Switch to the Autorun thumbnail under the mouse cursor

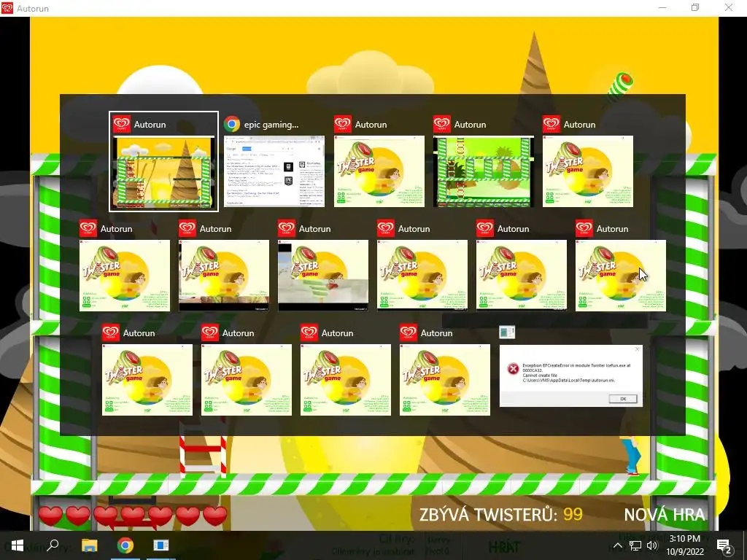pyautogui.click(x=620, y=275)
